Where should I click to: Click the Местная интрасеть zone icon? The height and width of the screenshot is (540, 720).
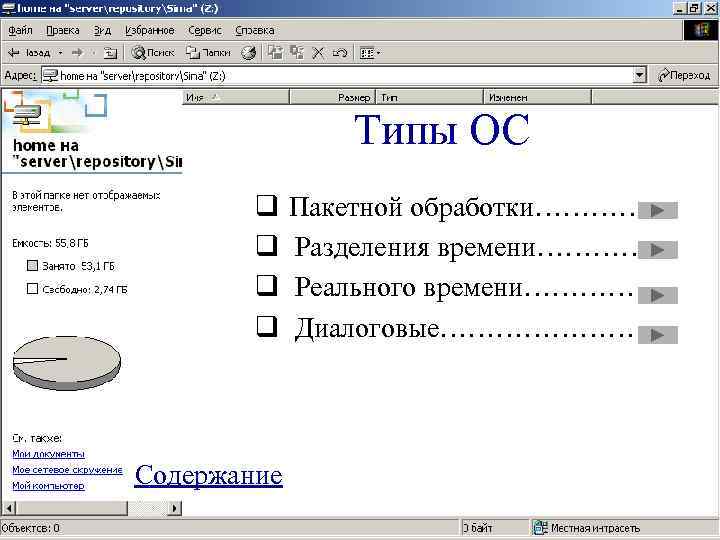click(540, 528)
